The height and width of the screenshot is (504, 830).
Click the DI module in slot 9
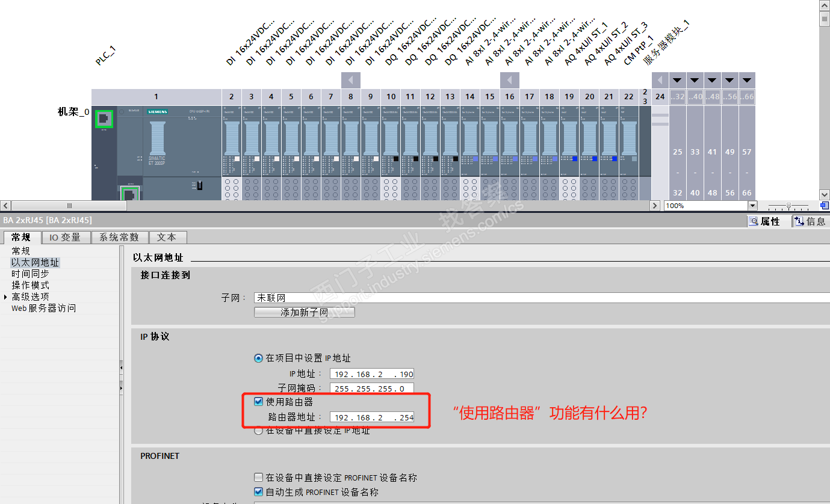370,153
